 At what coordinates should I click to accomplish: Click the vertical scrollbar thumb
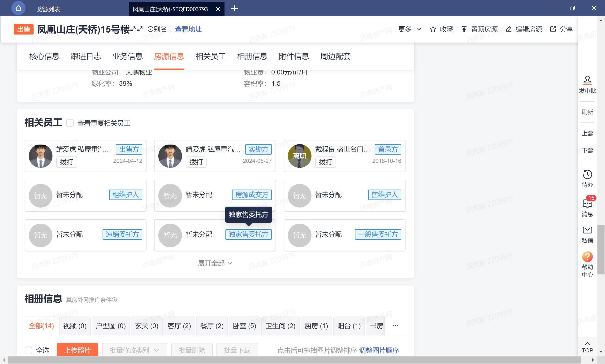601,249
